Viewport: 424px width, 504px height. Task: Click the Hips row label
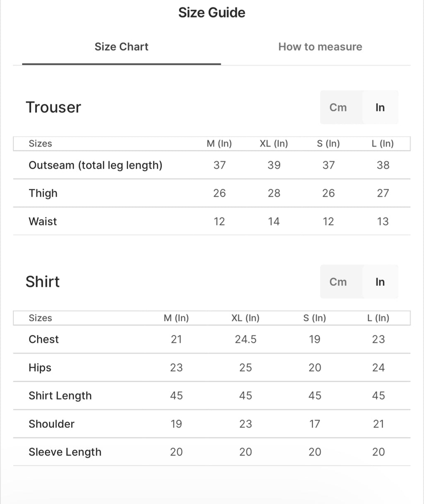(40, 368)
